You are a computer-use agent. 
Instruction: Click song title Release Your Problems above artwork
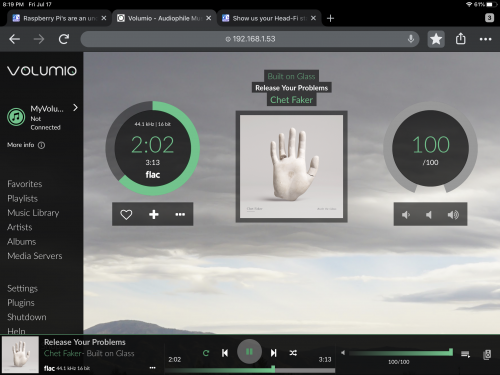(x=291, y=88)
